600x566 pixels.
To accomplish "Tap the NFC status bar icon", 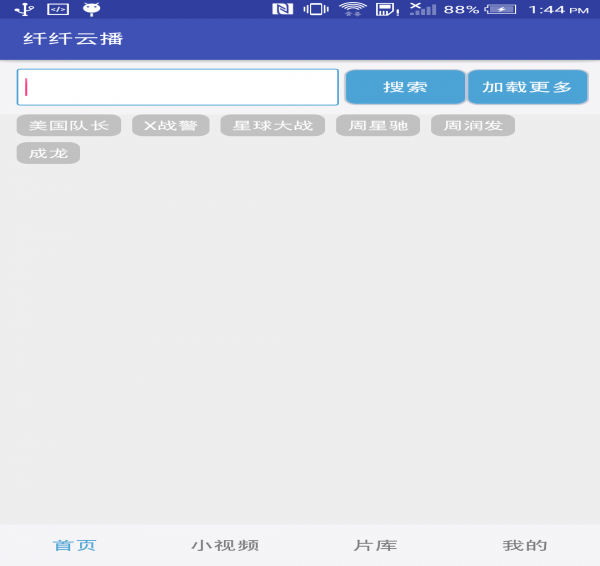I will pyautogui.click(x=283, y=9).
